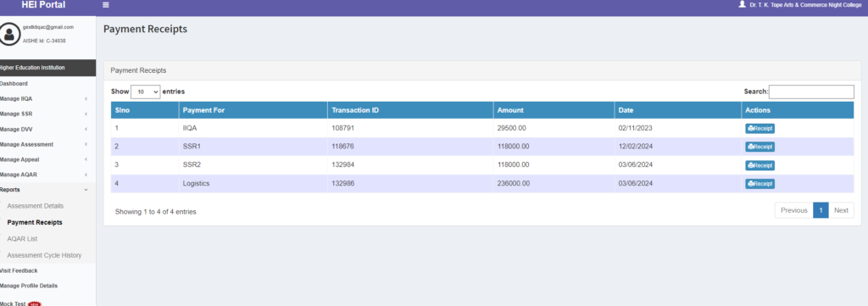Screen dimensions: 868x306
Task: Open Assessment Details under Reports
Action: 36,206
